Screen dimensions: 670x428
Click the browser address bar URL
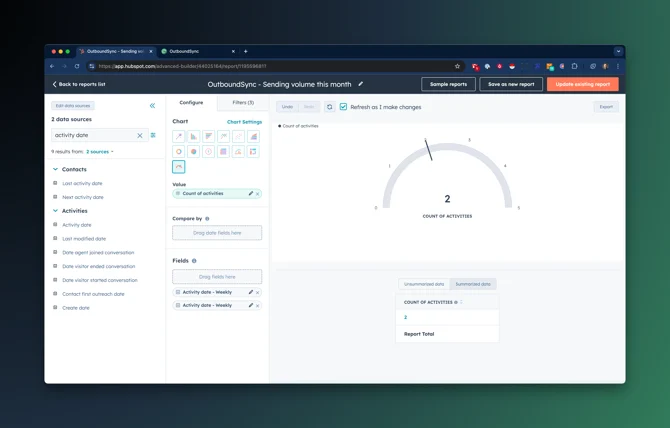[x=182, y=66]
